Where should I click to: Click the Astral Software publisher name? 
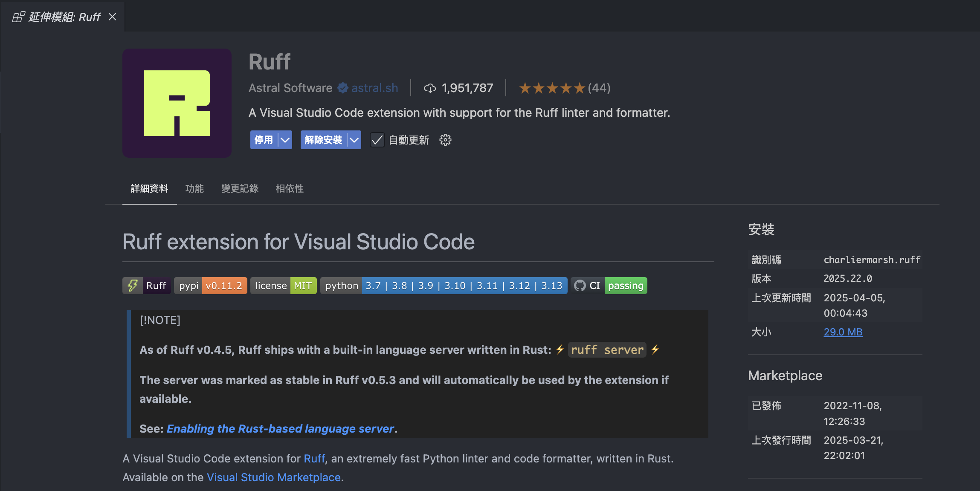point(290,88)
